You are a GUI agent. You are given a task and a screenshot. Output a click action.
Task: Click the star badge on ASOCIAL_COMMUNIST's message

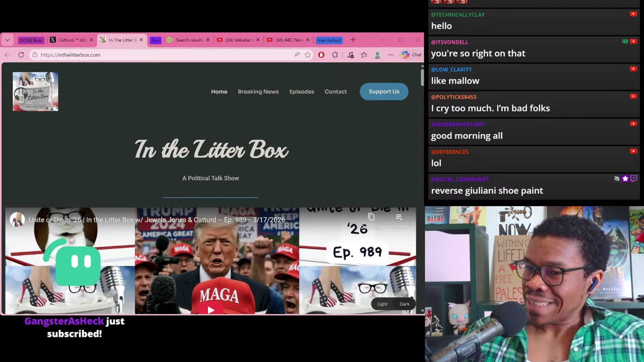click(x=625, y=178)
